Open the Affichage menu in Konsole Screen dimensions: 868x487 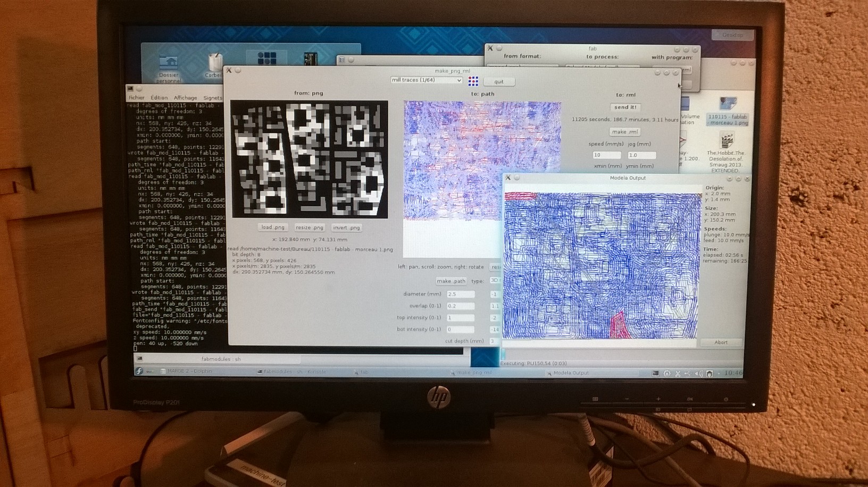pyautogui.click(x=185, y=98)
